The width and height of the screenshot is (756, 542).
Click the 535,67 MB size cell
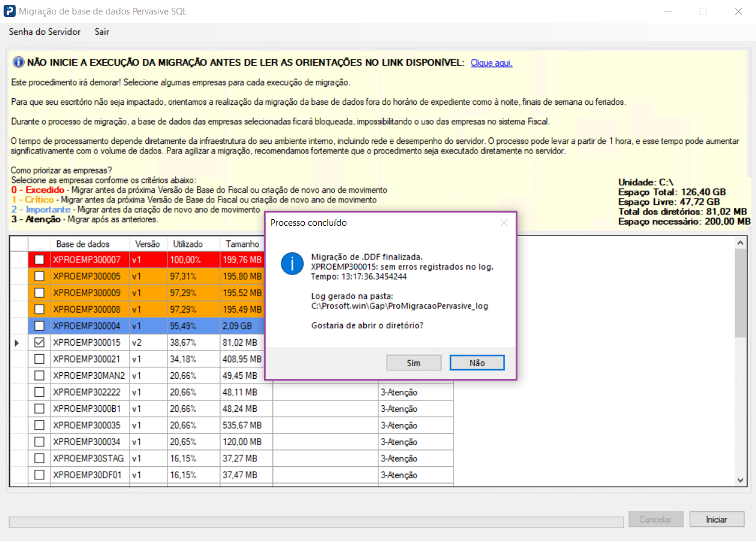point(246,425)
